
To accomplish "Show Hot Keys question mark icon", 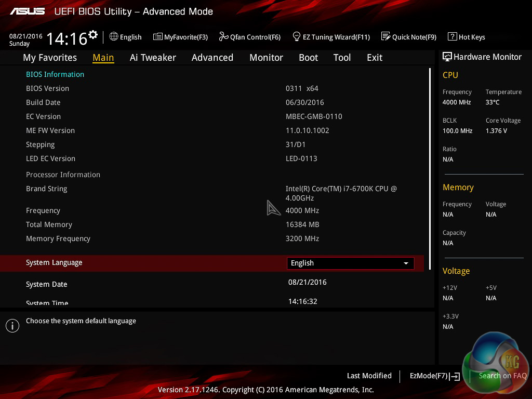I will [453, 36].
